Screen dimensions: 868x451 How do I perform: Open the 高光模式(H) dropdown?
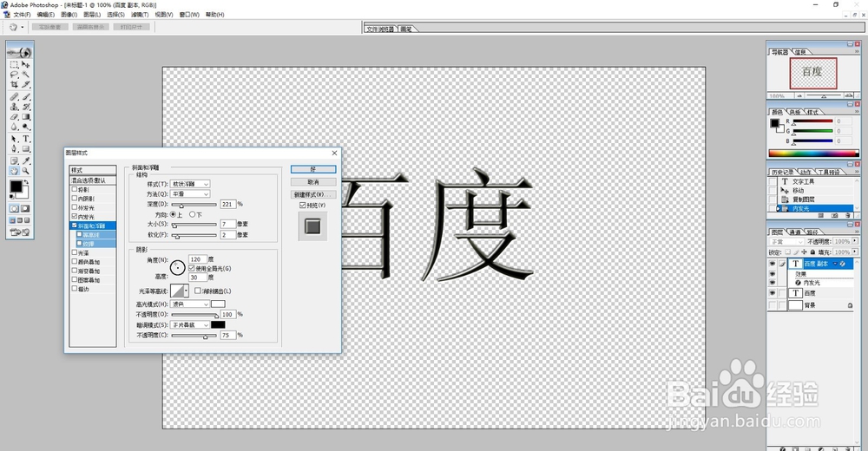(190, 304)
